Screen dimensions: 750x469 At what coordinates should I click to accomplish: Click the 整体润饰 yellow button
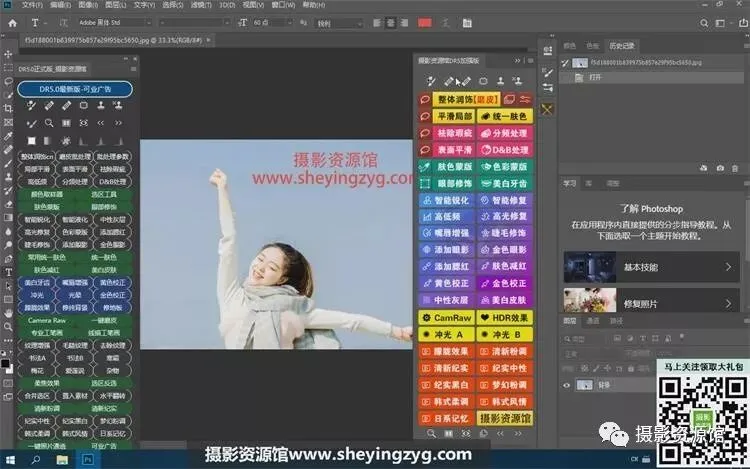point(466,99)
